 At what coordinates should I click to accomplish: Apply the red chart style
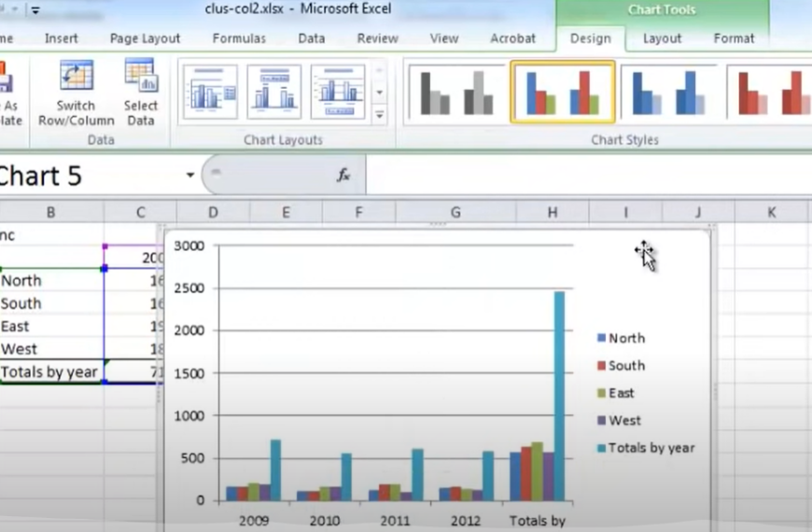coord(770,92)
